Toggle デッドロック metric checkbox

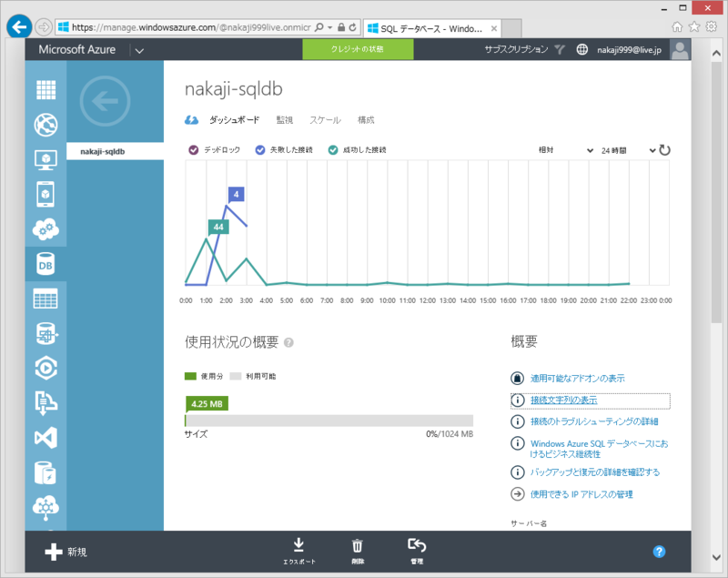(194, 150)
